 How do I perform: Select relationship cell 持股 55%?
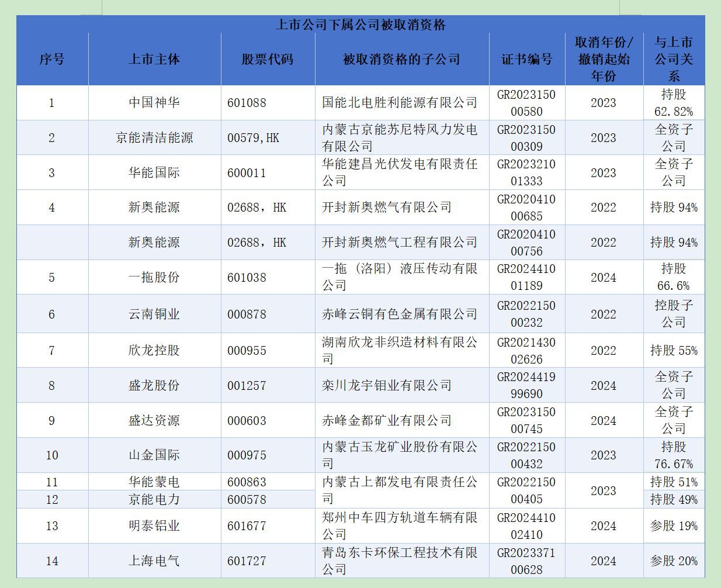(x=674, y=350)
